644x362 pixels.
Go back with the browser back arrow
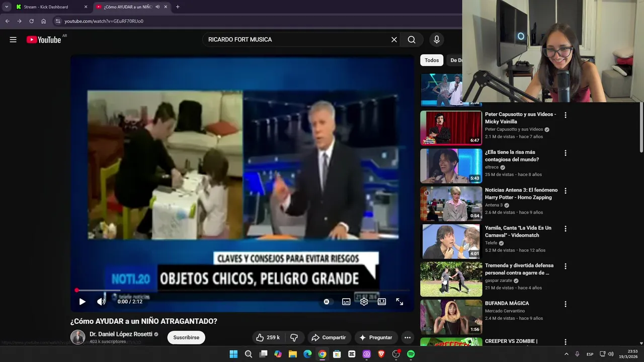[x=7, y=21]
